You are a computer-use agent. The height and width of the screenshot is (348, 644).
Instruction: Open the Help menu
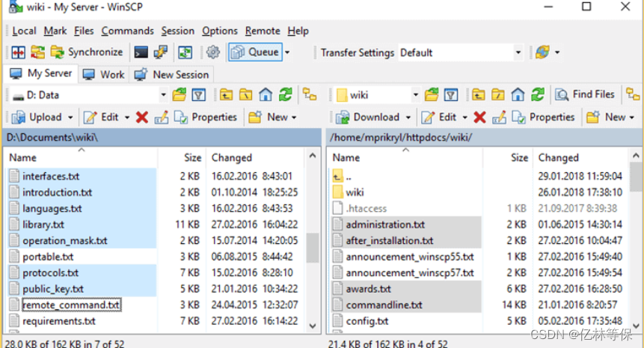pos(298,31)
